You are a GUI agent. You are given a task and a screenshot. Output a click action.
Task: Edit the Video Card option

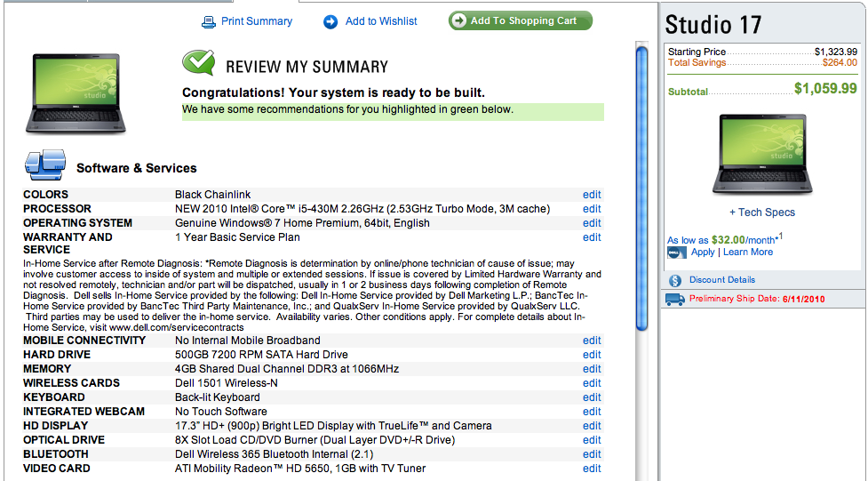point(591,469)
